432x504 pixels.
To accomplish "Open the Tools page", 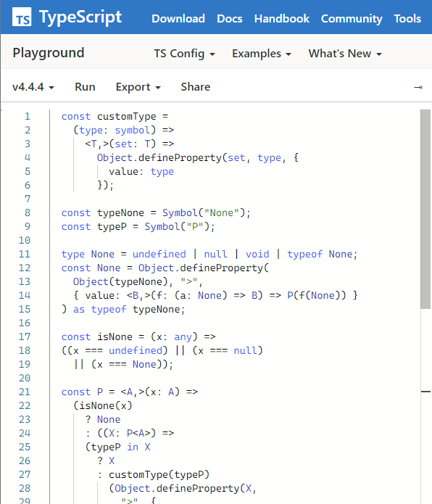I will coord(407,18).
